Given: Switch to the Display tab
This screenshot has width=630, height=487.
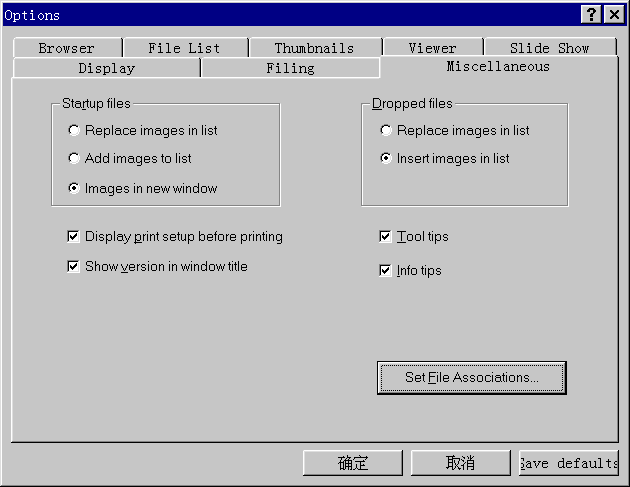Looking at the screenshot, I should tap(106, 68).
